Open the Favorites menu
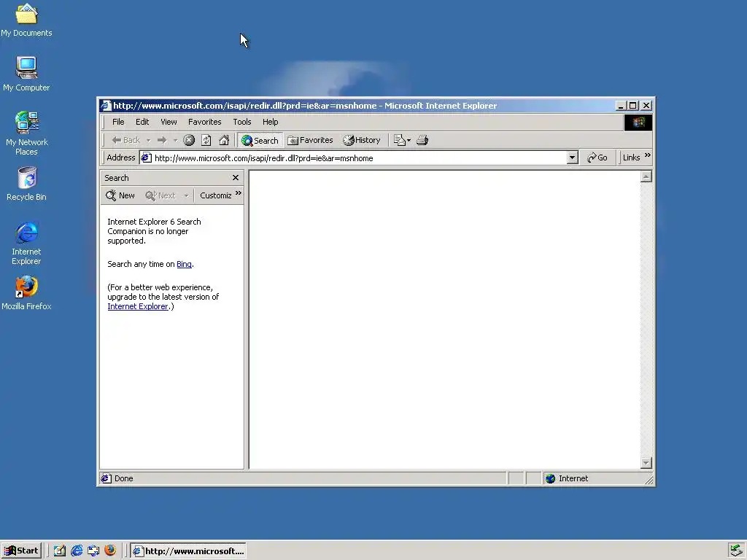The image size is (747, 560). (205, 122)
